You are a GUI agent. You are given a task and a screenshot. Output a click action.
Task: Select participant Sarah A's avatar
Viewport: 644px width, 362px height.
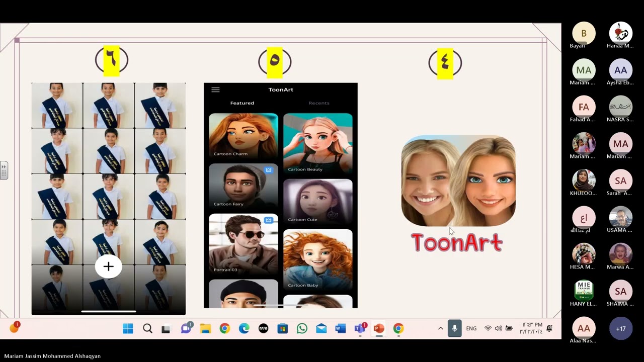pos(621,181)
